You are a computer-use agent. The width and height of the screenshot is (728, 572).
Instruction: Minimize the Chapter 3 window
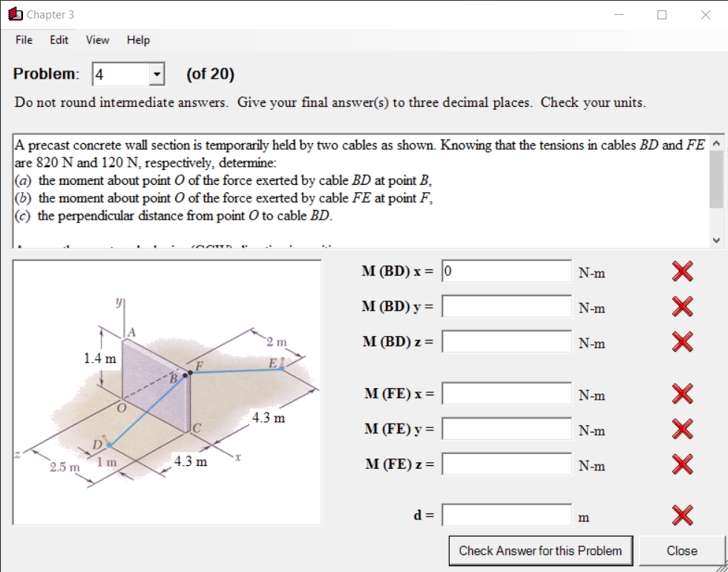619,15
